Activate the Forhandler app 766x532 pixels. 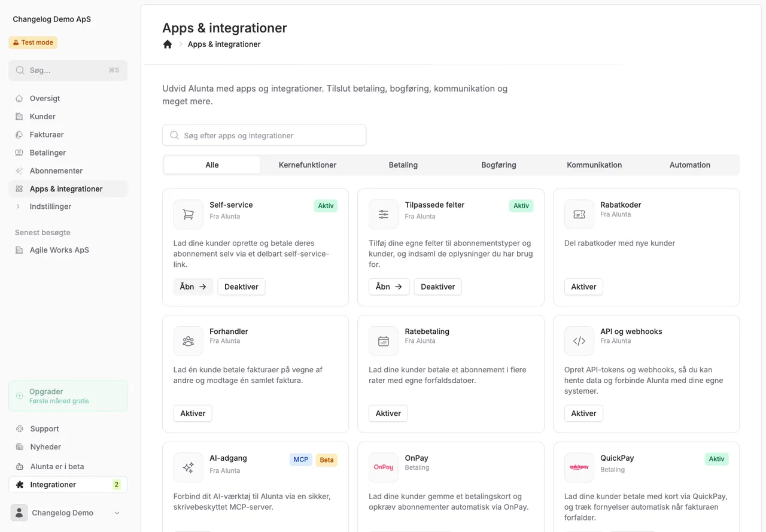[x=193, y=414]
